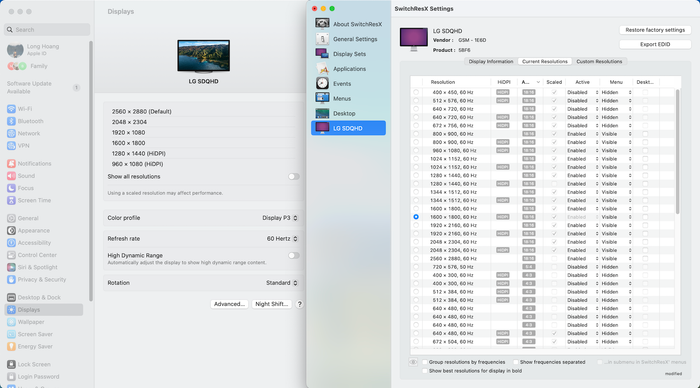The image size is (700, 388).
Task: Switch to Custom Resolutions tab
Action: (x=599, y=62)
